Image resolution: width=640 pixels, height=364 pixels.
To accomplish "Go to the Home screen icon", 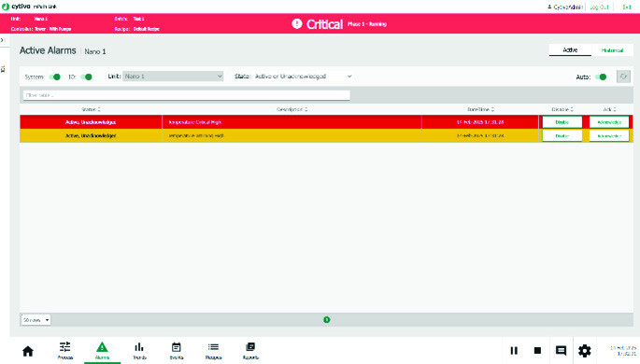I will point(28,351).
